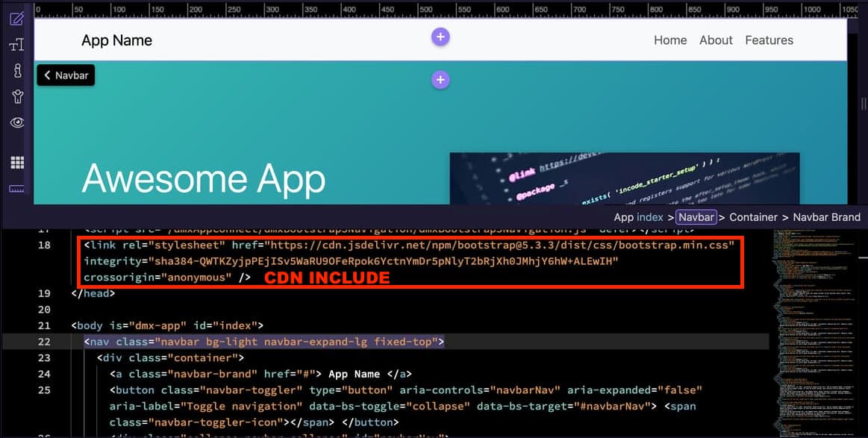Click line number 18 in the gutter
The width and height of the screenshot is (868, 438).
[44, 245]
